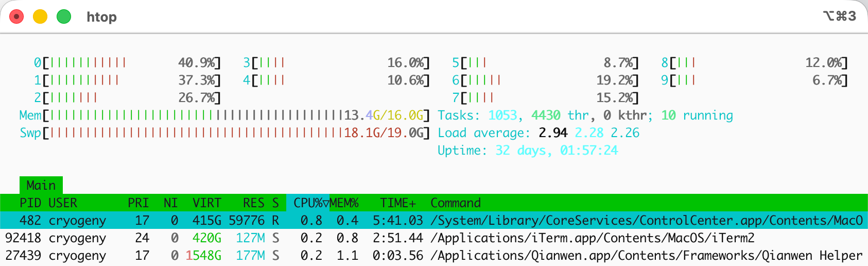Select the Qianwen Helper process row

[x=434, y=255]
